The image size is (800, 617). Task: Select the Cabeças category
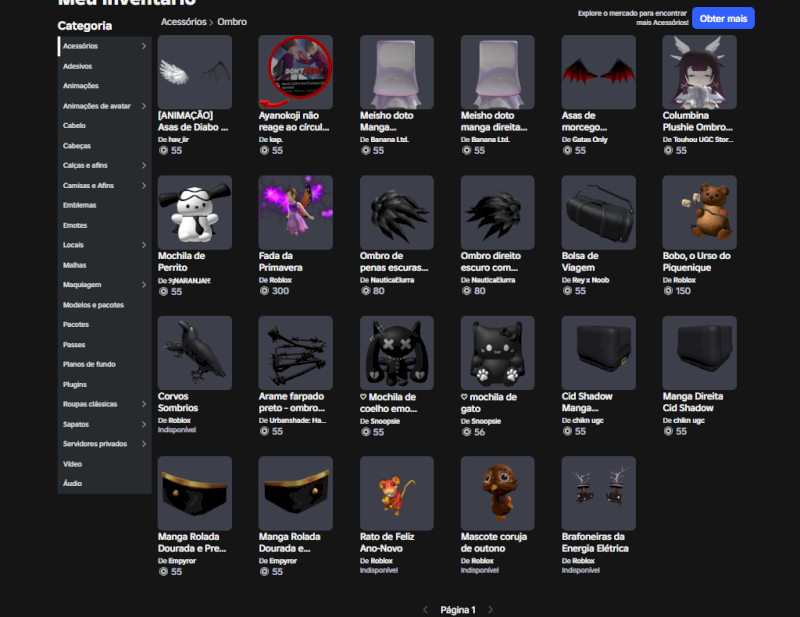coord(105,146)
